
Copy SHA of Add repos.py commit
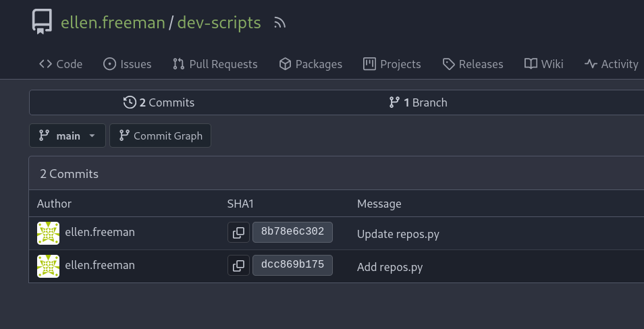coord(238,266)
